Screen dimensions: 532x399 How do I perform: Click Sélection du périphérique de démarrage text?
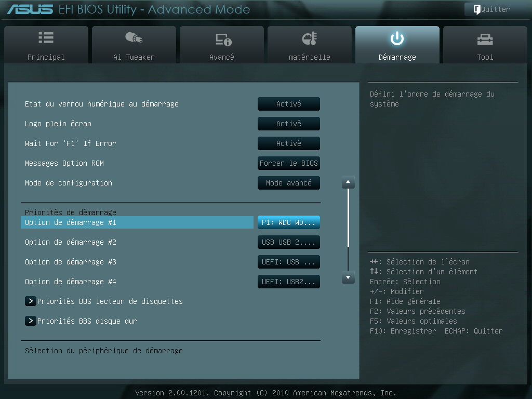click(103, 351)
